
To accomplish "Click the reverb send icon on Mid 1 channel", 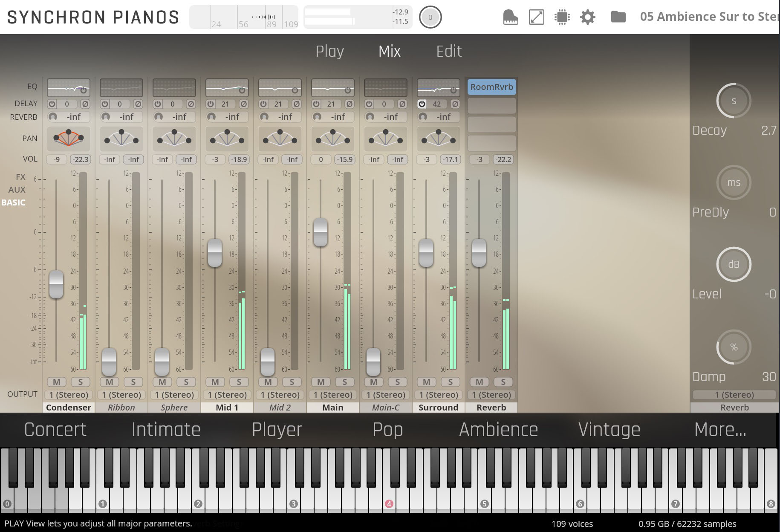I will pos(211,117).
